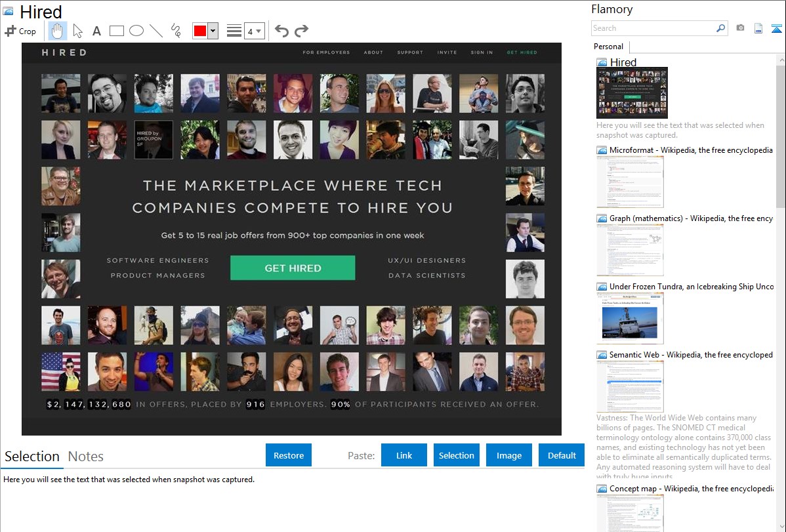Image resolution: width=786 pixels, height=532 pixels.
Task: Click the Flamory search field
Action: coord(653,28)
